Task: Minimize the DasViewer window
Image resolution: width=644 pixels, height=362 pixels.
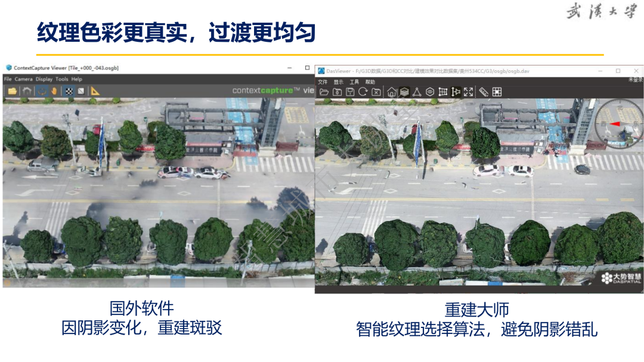Action: point(600,71)
